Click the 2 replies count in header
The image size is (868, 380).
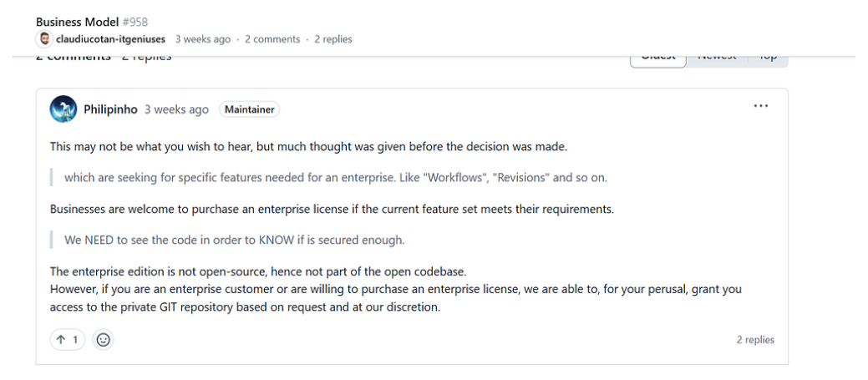click(x=333, y=39)
